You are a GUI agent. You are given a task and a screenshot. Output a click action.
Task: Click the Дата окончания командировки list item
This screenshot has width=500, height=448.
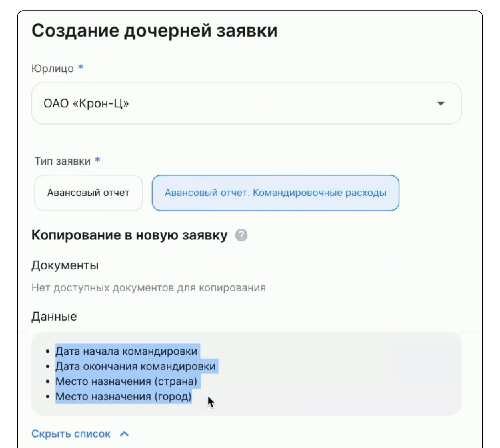(x=135, y=366)
